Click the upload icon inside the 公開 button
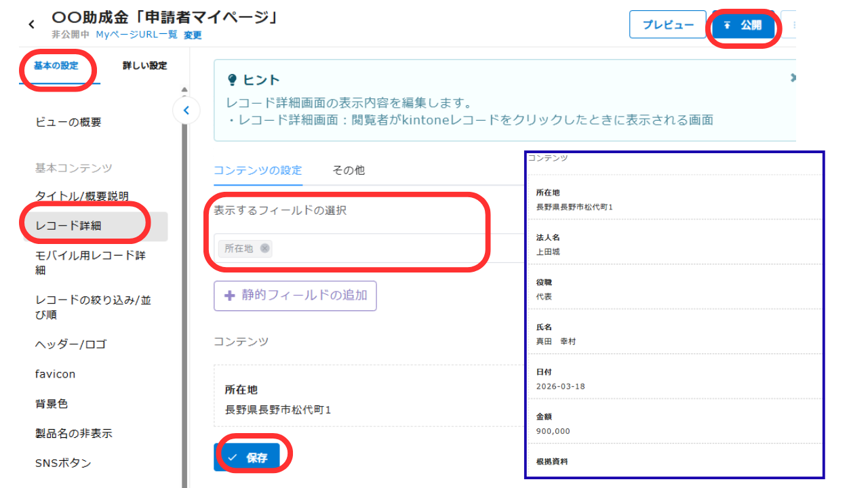Viewport: 868px width, 488px height. tap(728, 24)
